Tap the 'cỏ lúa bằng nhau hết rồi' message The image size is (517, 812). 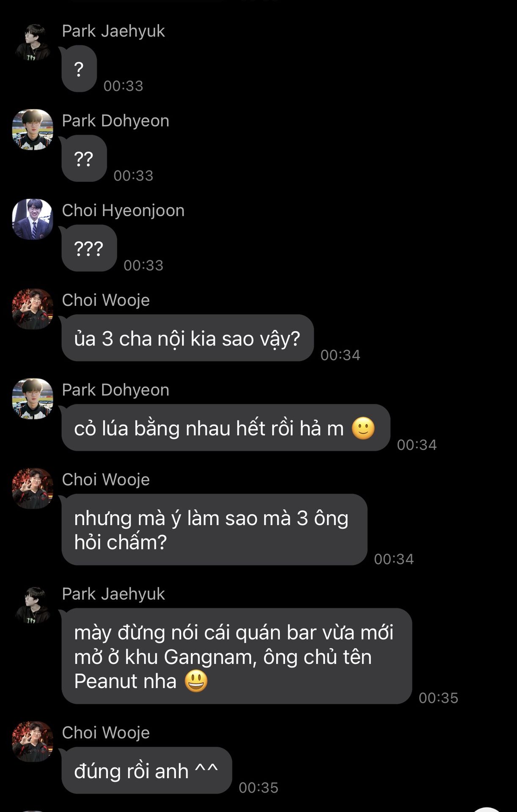coord(226,427)
